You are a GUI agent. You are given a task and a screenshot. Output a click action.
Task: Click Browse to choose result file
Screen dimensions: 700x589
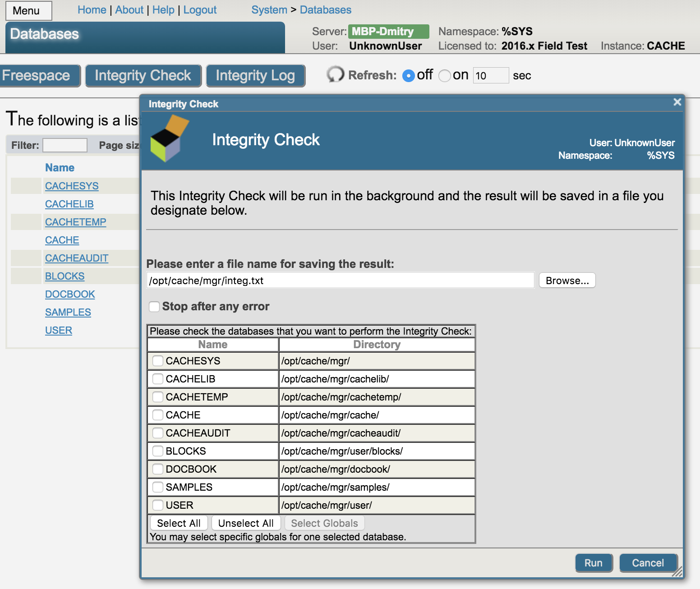pos(567,281)
